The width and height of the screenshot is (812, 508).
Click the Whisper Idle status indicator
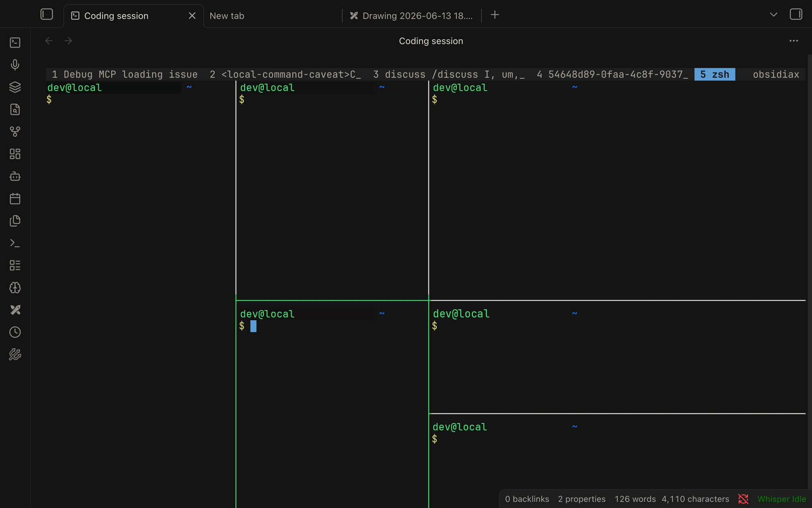pyautogui.click(x=782, y=499)
